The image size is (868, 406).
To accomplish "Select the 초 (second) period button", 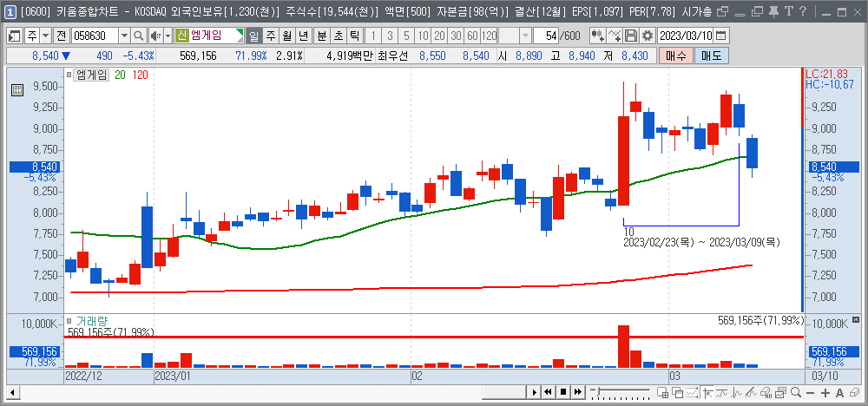I will click(x=339, y=36).
